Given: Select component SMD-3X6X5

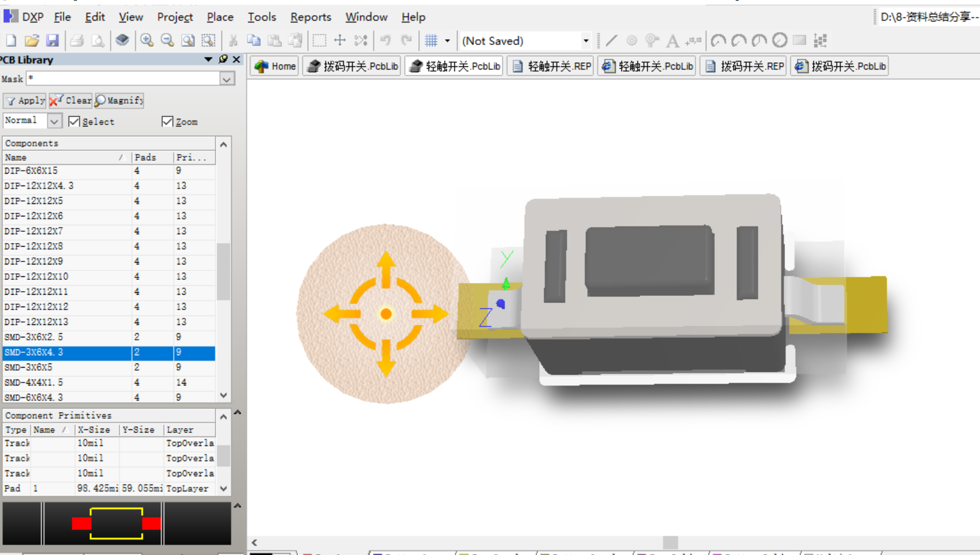Looking at the screenshot, I should (x=109, y=367).
